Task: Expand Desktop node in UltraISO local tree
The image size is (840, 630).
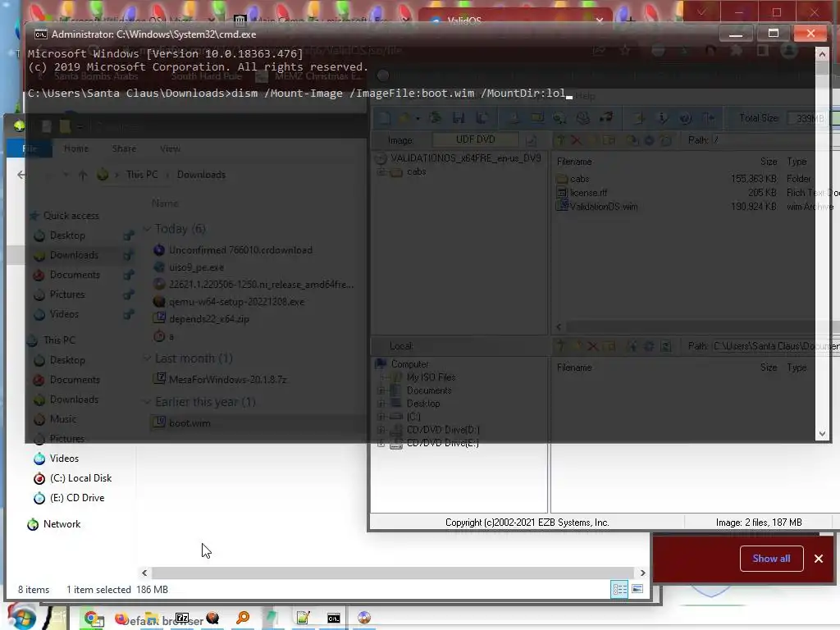Action: [381, 404]
